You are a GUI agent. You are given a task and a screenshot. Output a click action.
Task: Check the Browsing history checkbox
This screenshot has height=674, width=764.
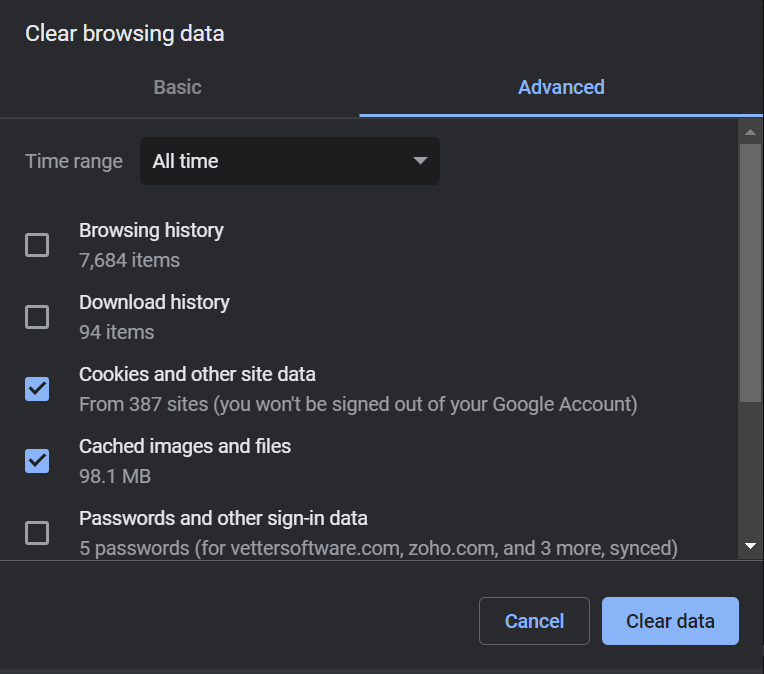coord(37,245)
